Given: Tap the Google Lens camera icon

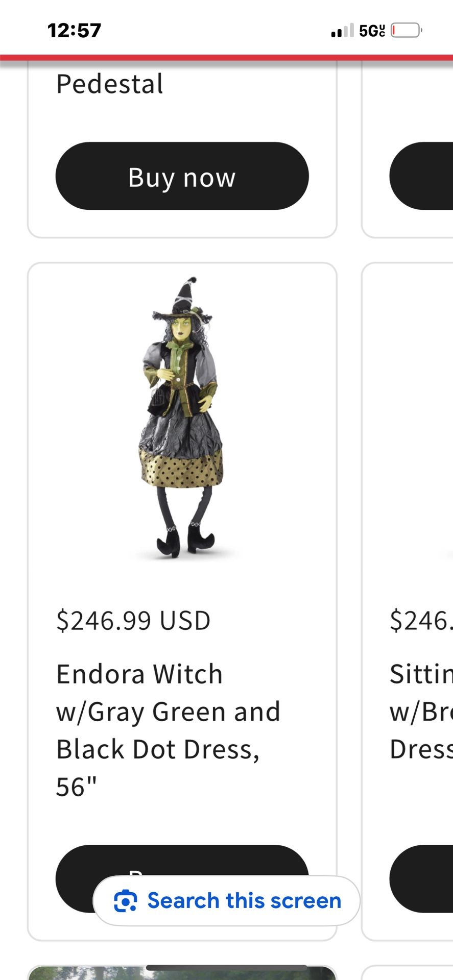Looking at the screenshot, I should coord(125,901).
